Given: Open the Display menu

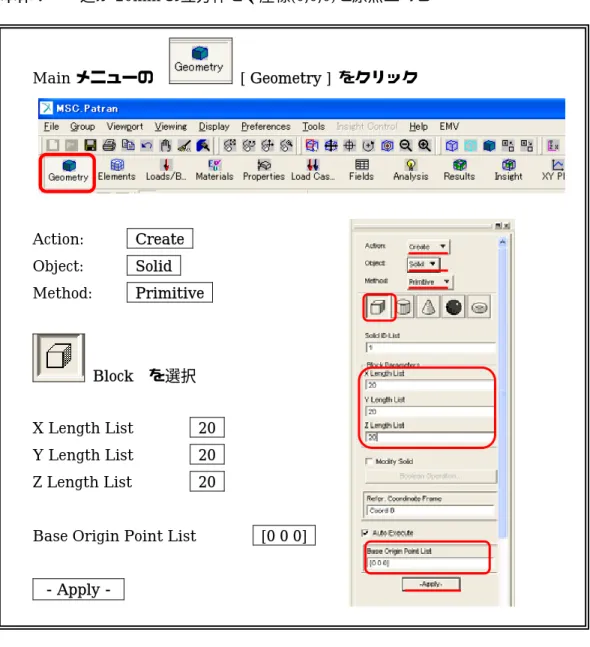Looking at the screenshot, I should pyautogui.click(x=214, y=126).
